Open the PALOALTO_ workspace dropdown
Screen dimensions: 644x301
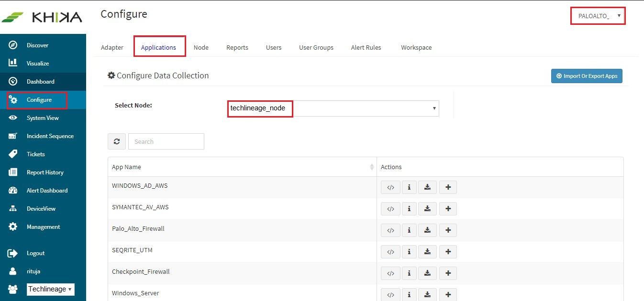[x=598, y=16]
